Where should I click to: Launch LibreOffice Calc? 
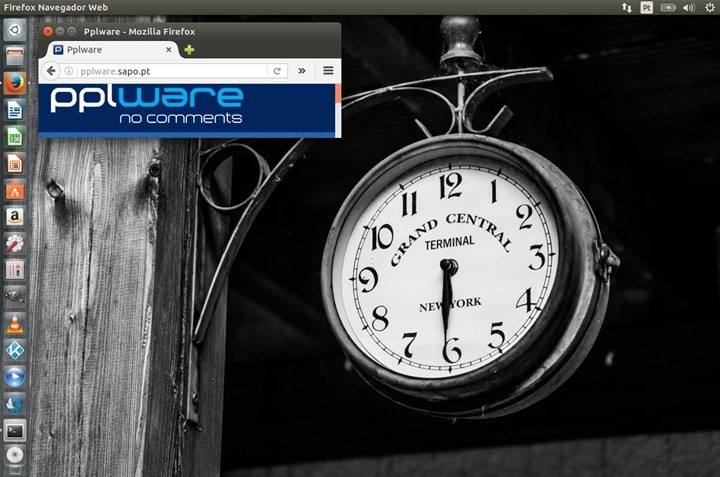(15, 137)
